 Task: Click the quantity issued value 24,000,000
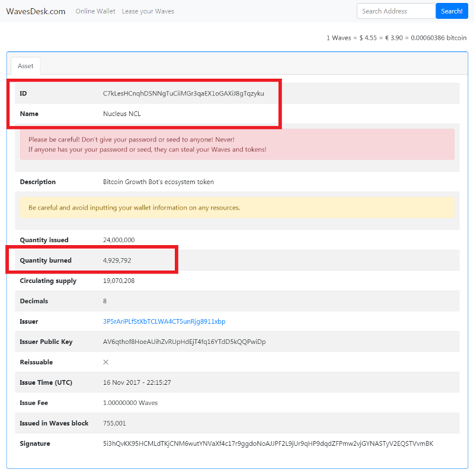tap(119, 240)
